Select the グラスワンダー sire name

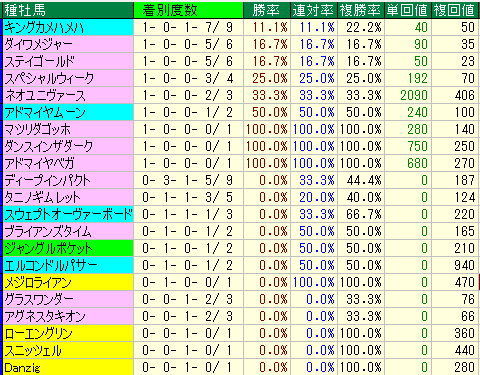click(39, 299)
